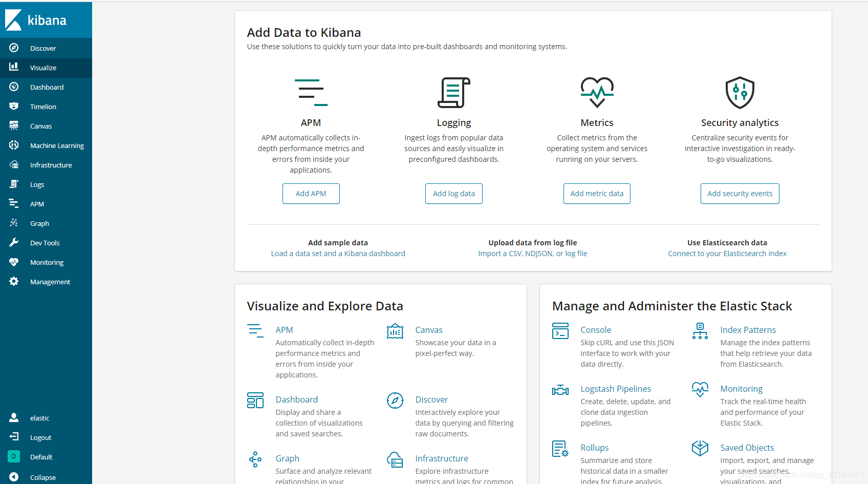
Task: Open Load a data set and a Kibana dashboard
Action: [x=338, y=254]
